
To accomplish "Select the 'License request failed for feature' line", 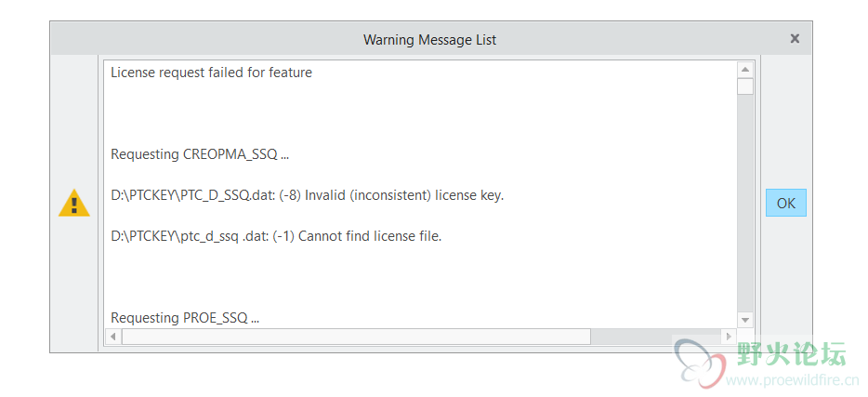I will tap(212, 73).
